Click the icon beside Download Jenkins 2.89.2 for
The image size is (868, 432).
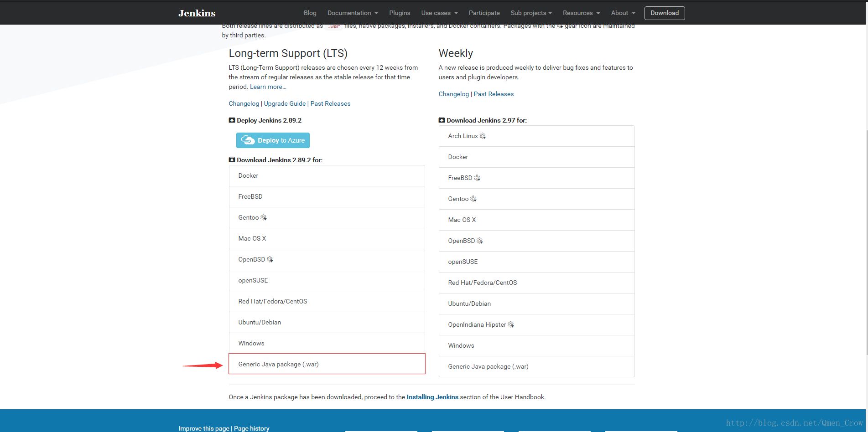[232, 160]
